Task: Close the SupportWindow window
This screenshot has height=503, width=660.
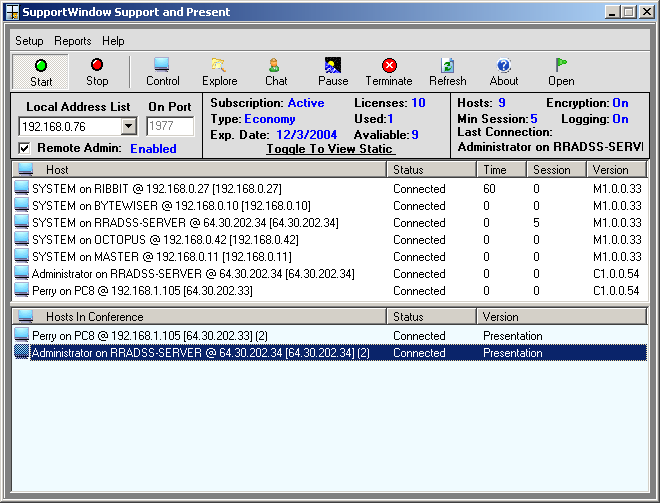Action: pyautogui.click(x=647, y=12)
